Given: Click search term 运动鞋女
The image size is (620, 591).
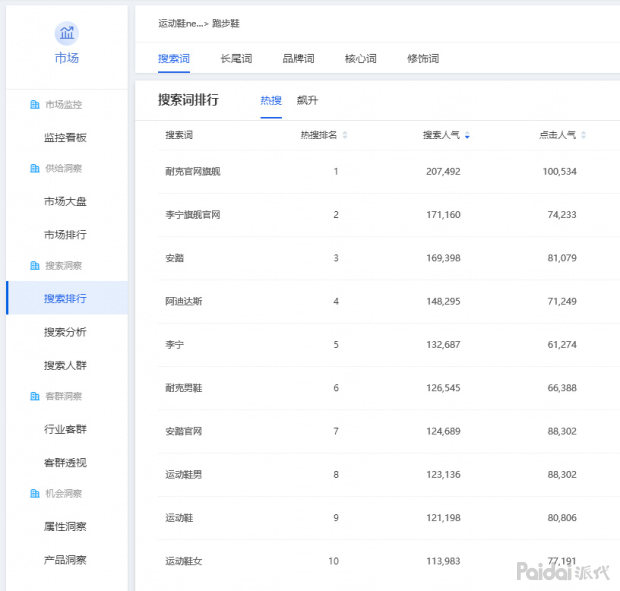Looking at the screenshot, I should pos(183,561).
